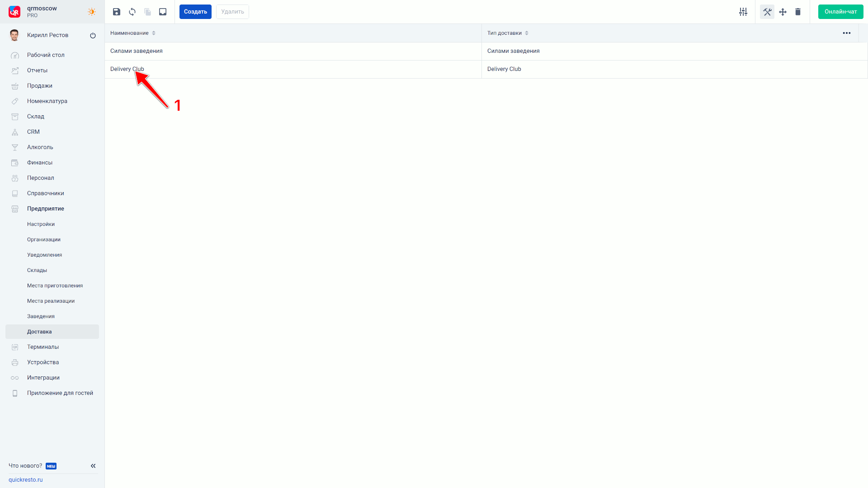The height and width of the screenshot is (488, 868).
Task: Open Терминалы section in sidebar
Action: pyautogui.click(x=43, y=347)
